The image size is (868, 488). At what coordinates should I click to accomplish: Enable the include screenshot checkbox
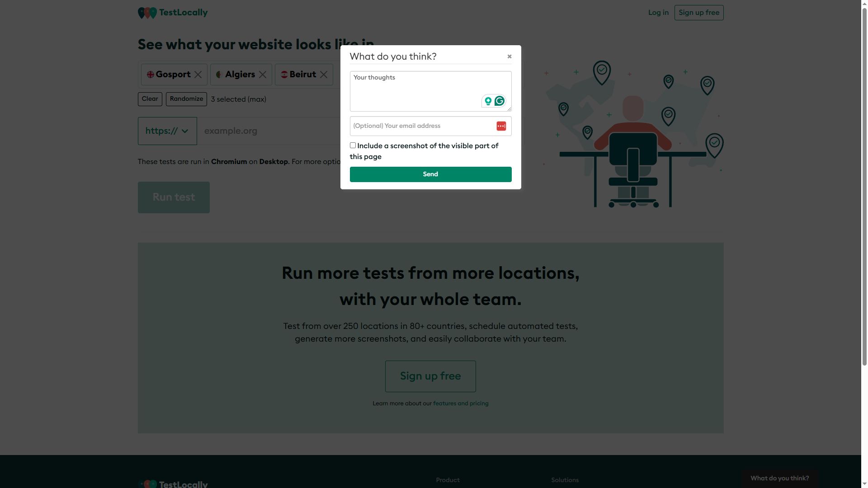[353, 145]
